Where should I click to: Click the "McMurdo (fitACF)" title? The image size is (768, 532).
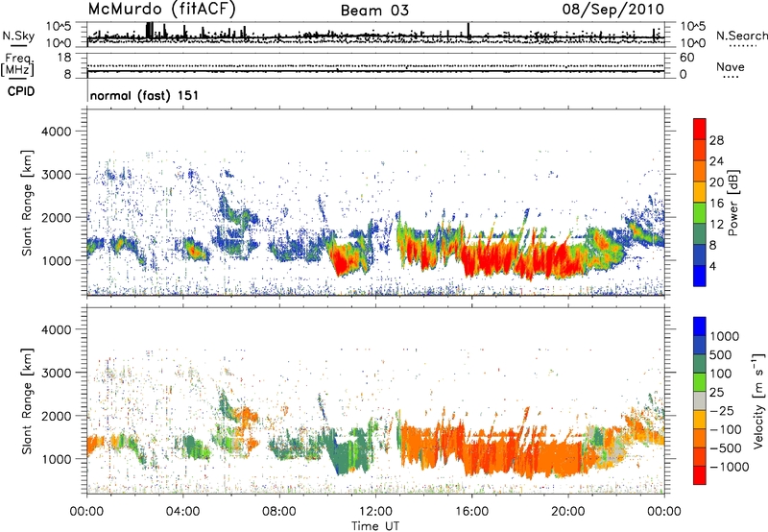point(161,10)
